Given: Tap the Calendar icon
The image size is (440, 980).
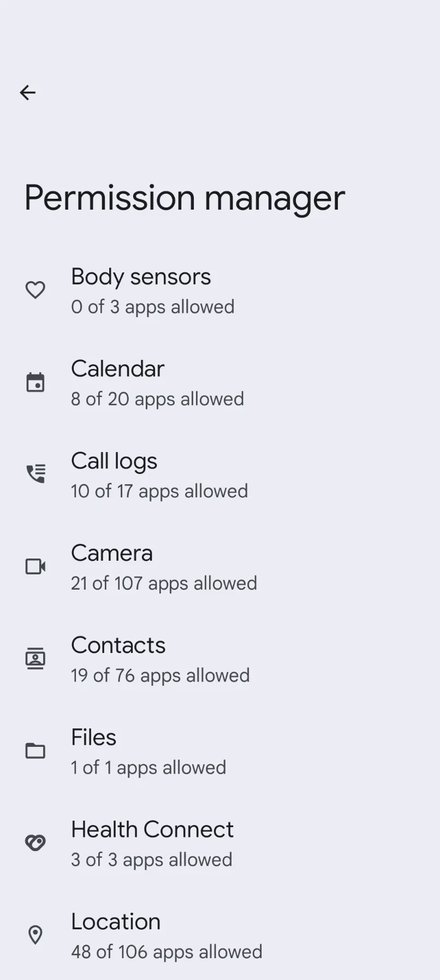Looking at the screenshot, I should [x=35, y=382].
